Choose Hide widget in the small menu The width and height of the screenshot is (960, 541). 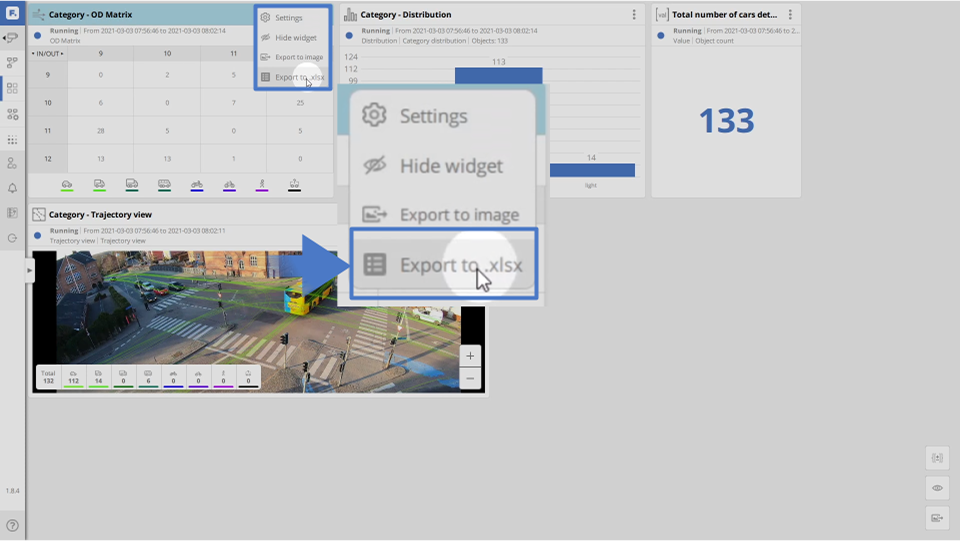294,38
